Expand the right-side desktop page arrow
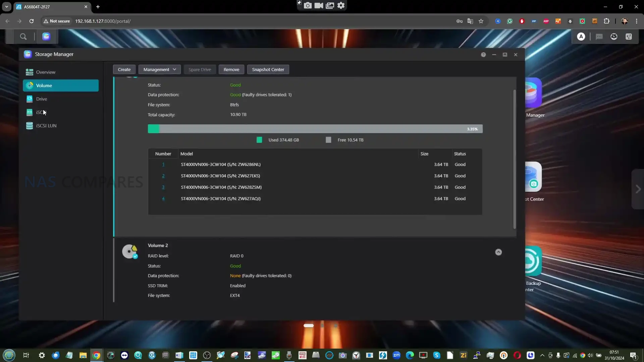This screenshot has height=362, width=644. click(x=638, y=189)
